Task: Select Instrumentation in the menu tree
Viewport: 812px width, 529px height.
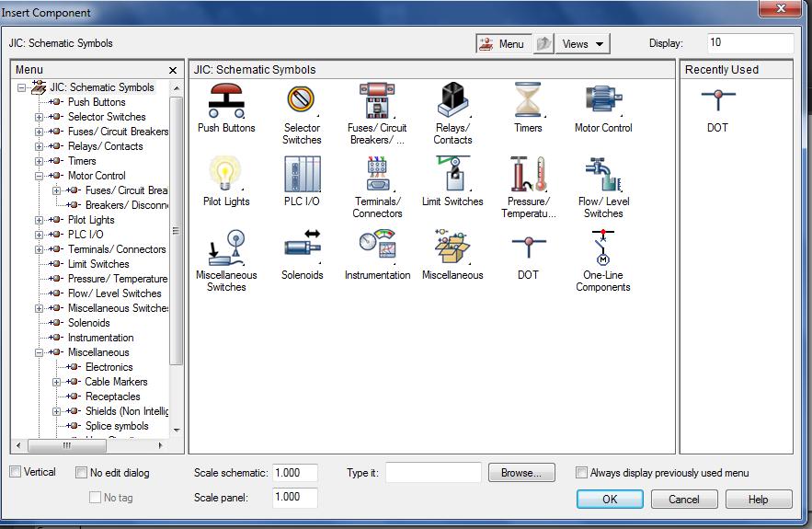Action: point(101,338)
